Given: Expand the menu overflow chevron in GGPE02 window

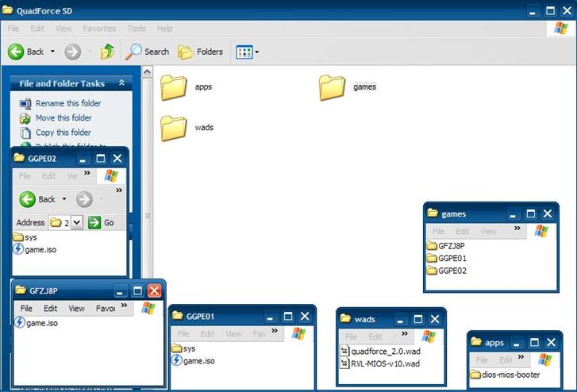Looking at the screenshot, I should [87, 173].
